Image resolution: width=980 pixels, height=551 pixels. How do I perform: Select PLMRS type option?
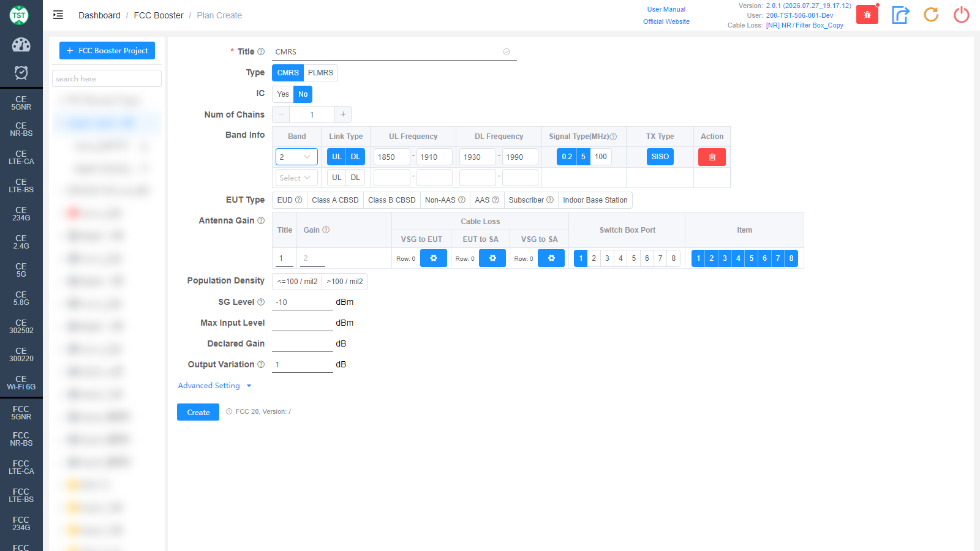pos(320,73)
